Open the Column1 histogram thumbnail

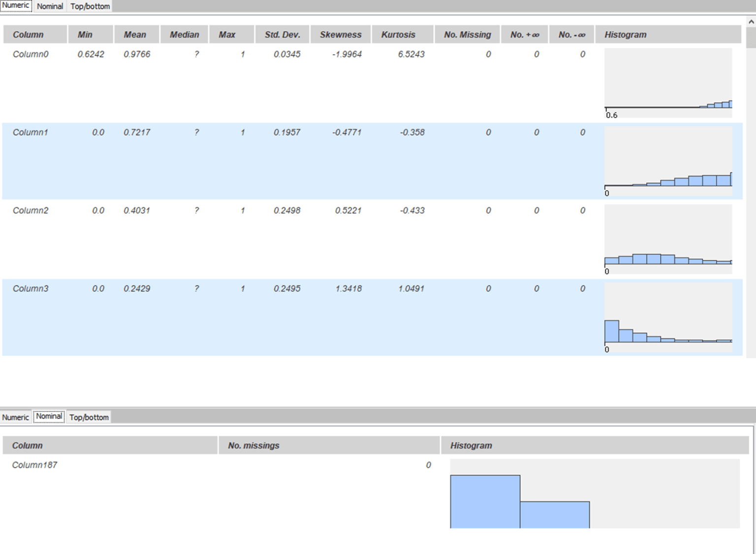point(668,161)
